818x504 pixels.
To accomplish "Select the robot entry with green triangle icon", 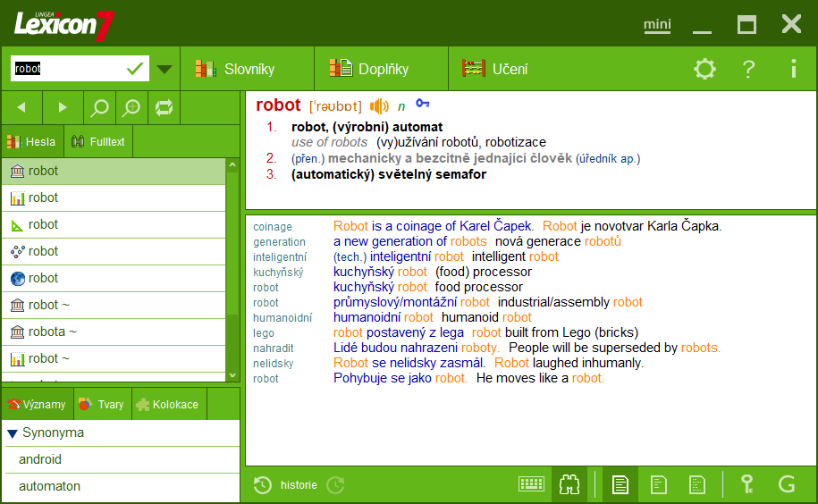I will pyautogui.click(x=114, y=224).
